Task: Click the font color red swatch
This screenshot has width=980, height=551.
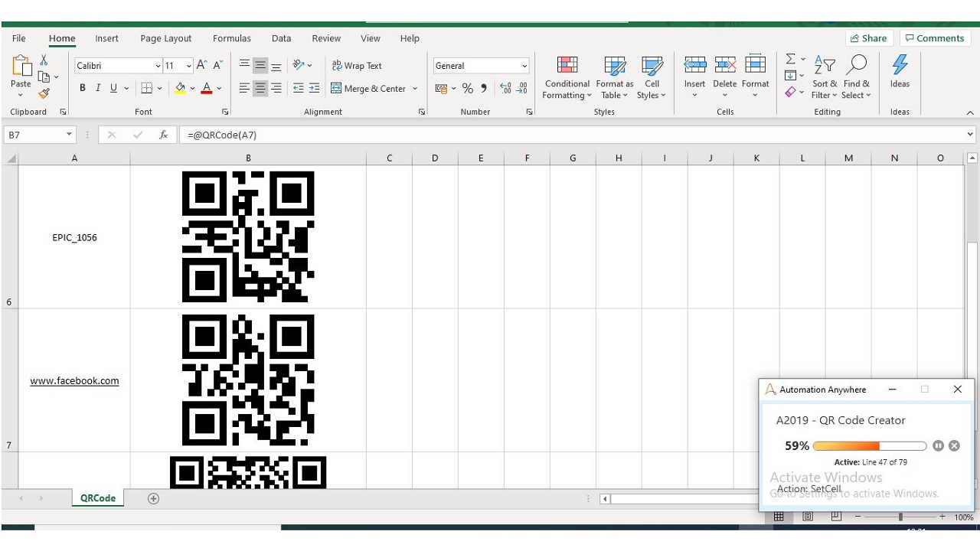Action: [x=206, y=88]
